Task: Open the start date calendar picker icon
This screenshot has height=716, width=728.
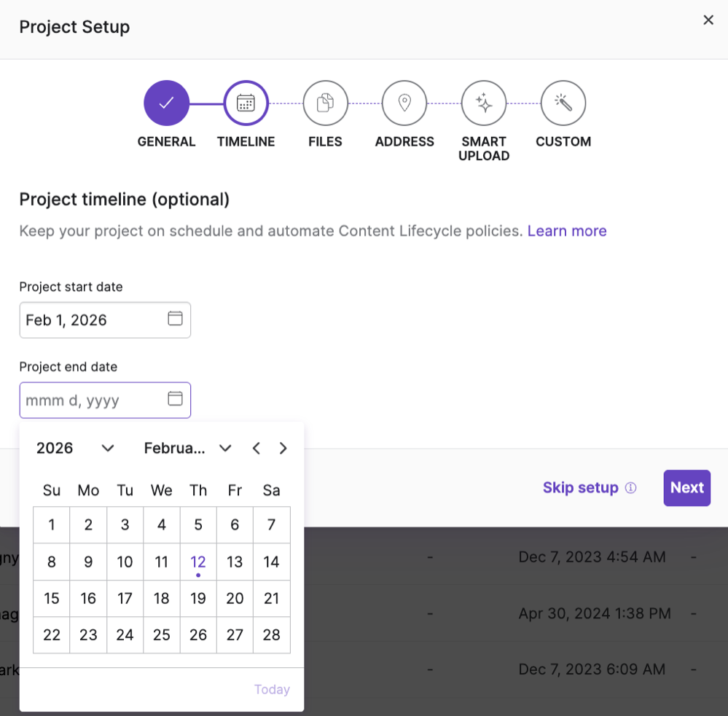Action: (x=175, y=320)
